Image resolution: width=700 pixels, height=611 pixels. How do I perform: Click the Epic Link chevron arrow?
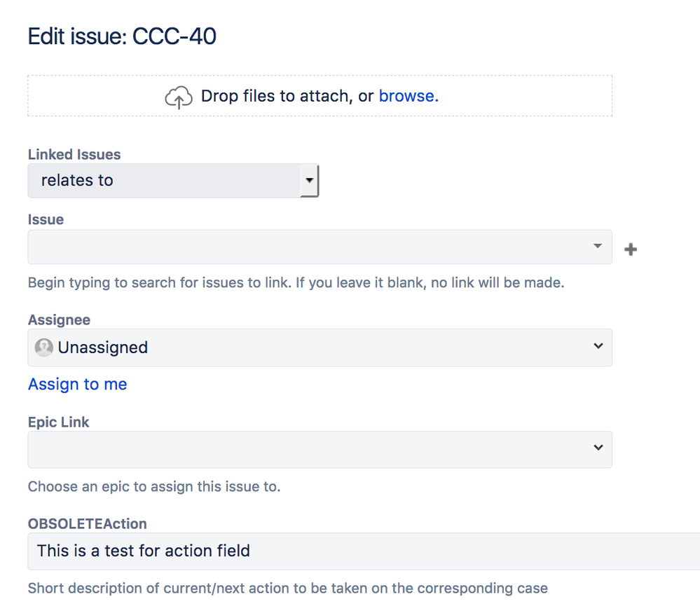coord(598,448)
